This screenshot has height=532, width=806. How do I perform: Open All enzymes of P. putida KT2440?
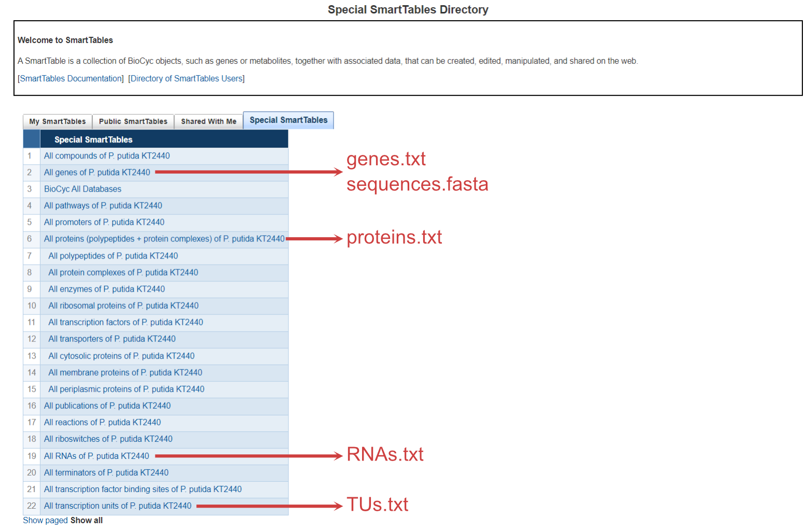[x=107, y=289]
